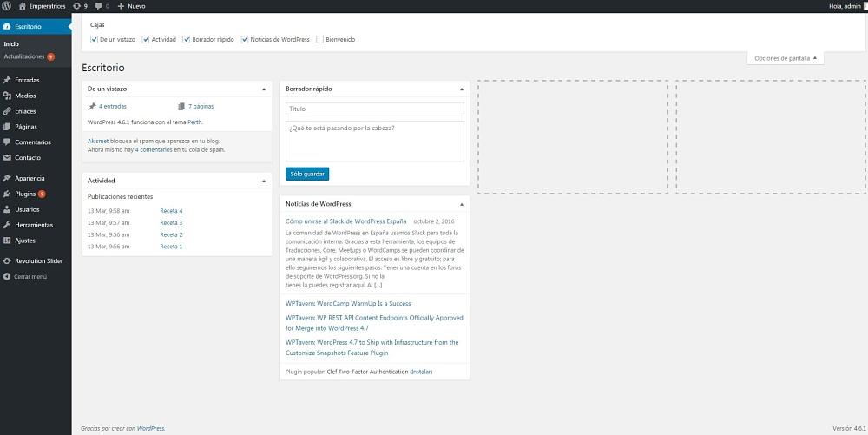
Task: Focus the ¿Qué te está pasando textarea
Action: (375, 142)
